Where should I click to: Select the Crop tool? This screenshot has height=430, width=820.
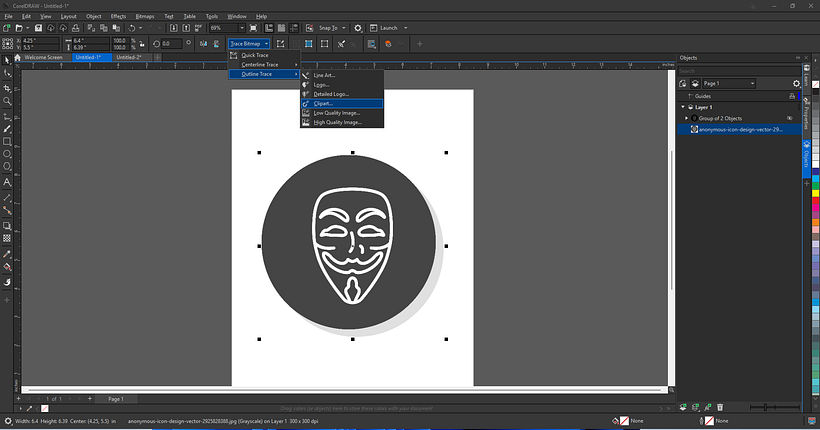click(7, 87)
